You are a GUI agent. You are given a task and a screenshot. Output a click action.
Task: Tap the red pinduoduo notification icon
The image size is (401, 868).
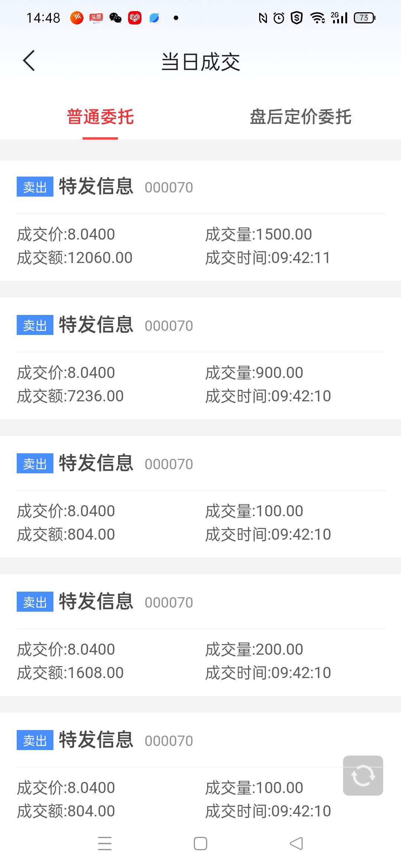[135, 18]
